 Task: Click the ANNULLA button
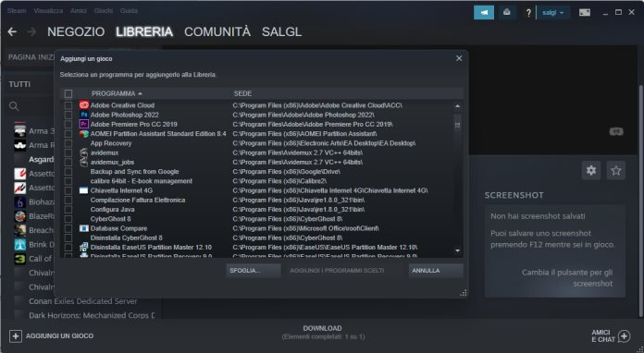[436, 271]
